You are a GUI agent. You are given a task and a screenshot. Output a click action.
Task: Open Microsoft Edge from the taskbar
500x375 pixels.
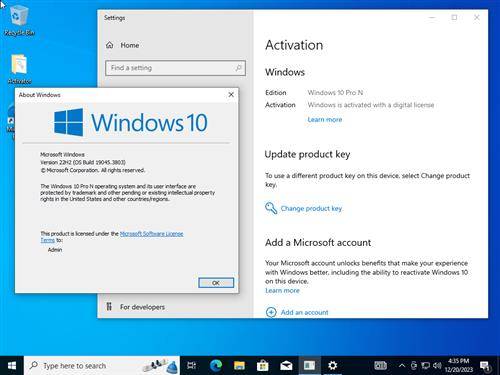216,366
